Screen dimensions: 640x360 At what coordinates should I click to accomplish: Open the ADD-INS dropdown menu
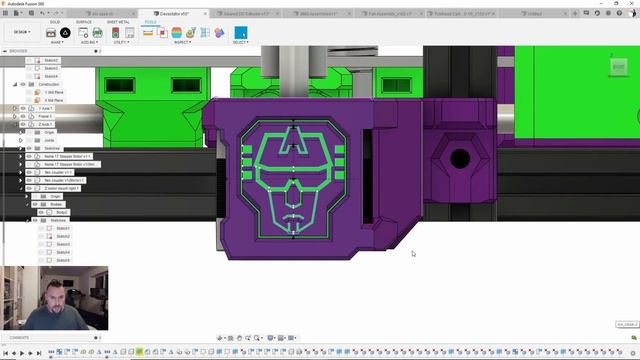89,42
